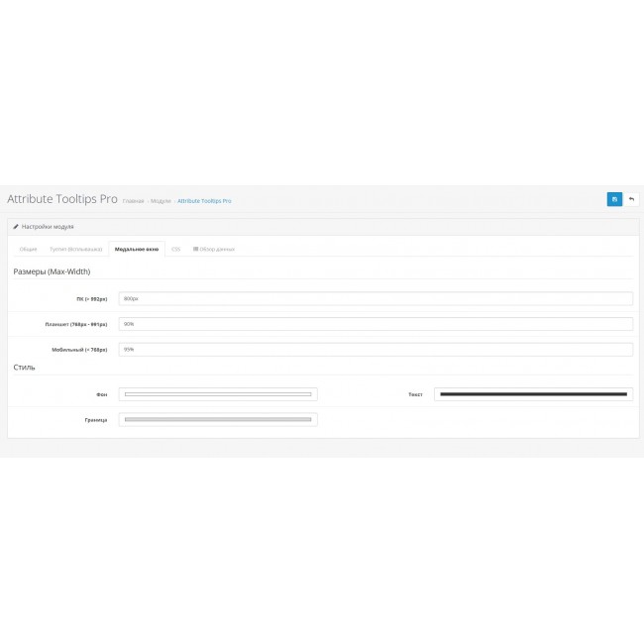Select the Модальное окно tab
This screenshot has height=644, width=644.
[x=137, y=249]
